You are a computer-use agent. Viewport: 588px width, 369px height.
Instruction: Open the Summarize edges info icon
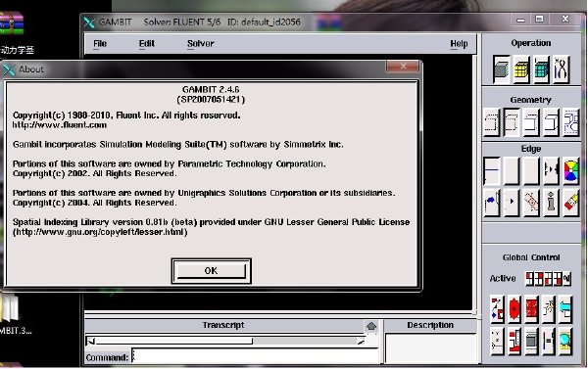click(551, 203)
